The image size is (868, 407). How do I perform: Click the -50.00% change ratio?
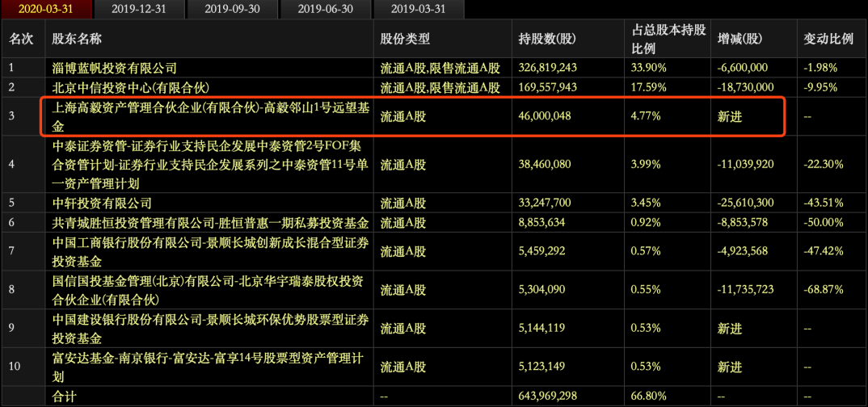[824, 222]
